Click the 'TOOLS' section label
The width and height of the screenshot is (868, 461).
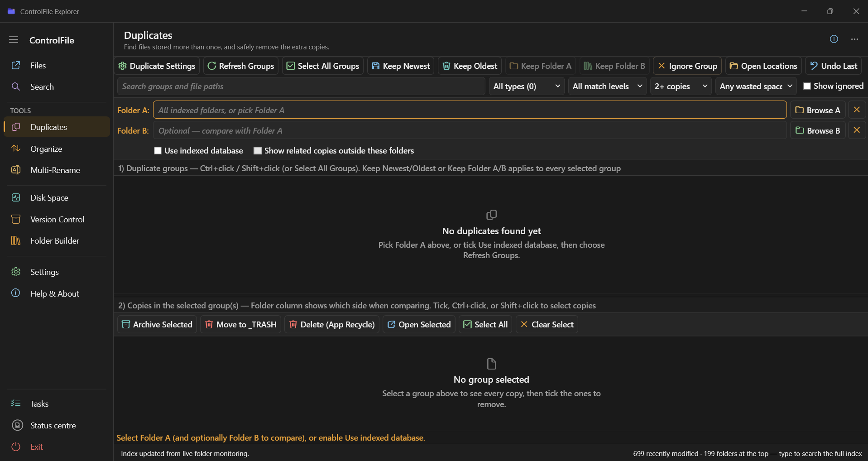coord(20,110)
